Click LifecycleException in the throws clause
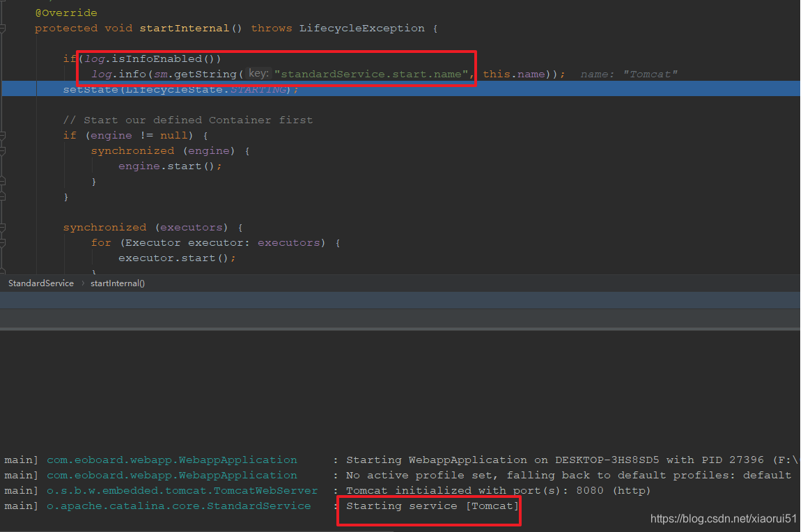The width and height of the screenshot is (803, 532). click(362, 28)
